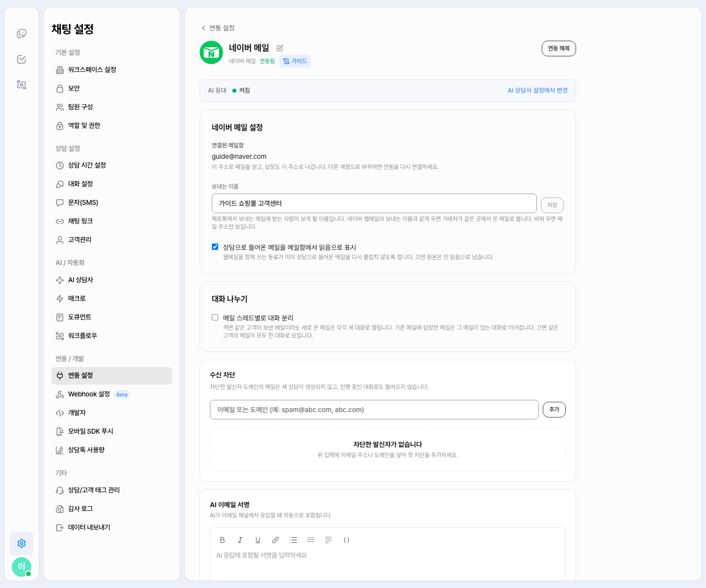Focus the blocked email or domain input
Image resolution: width=706 pixels, height=588 pixels.
[x=374, y=410]
